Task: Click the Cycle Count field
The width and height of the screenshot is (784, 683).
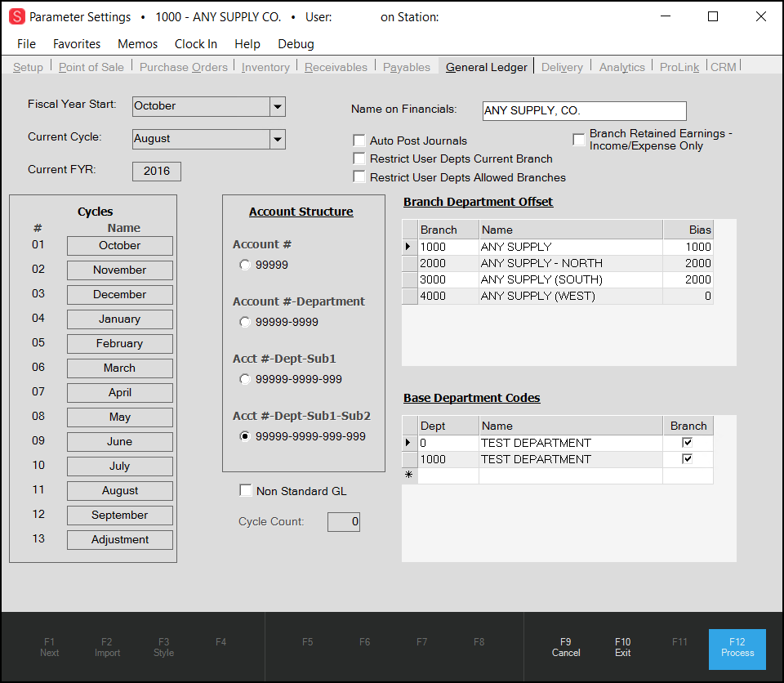Action: [344, 522]
